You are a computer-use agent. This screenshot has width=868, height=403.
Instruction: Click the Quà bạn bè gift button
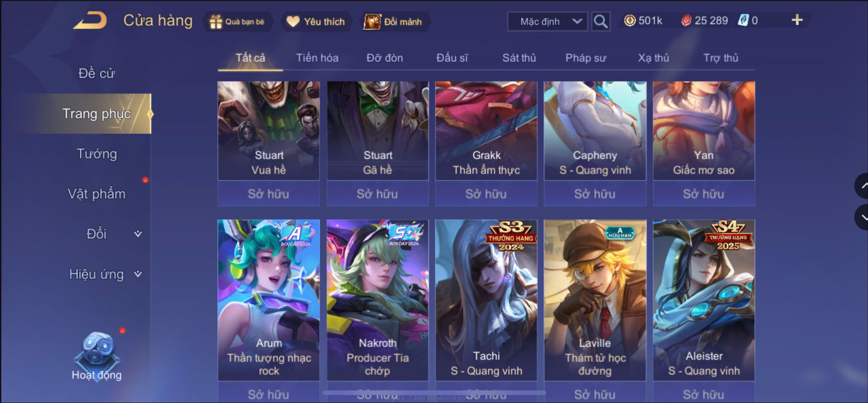coord(238,22)
